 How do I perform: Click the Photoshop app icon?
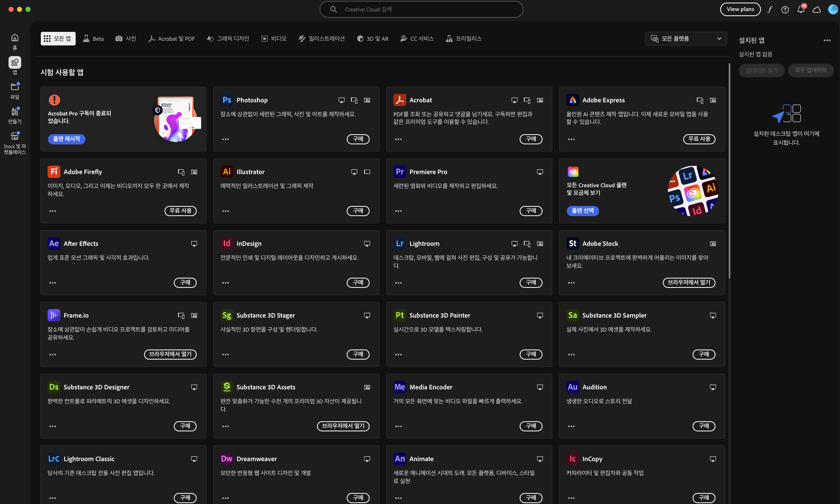[x=227, y=100]
